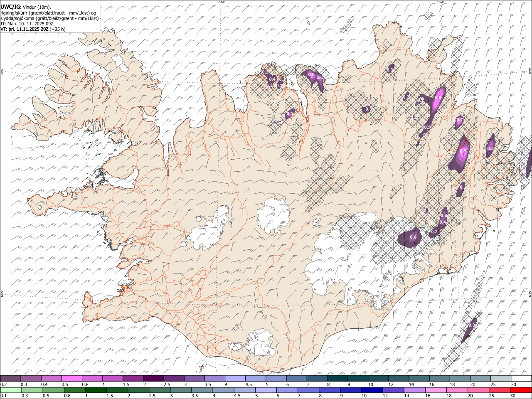
Task: Click the '0.7' precipitation value on the map
Action: click(459, 120)
